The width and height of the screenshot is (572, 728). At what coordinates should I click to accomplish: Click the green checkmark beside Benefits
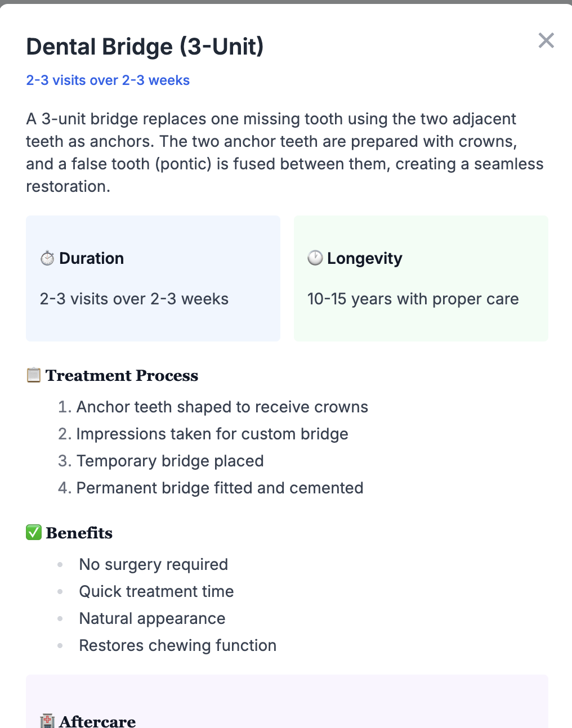tap(33, 532)
